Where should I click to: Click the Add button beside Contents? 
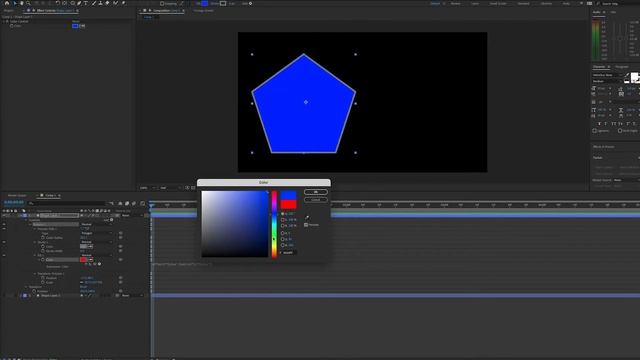point(112,220)
